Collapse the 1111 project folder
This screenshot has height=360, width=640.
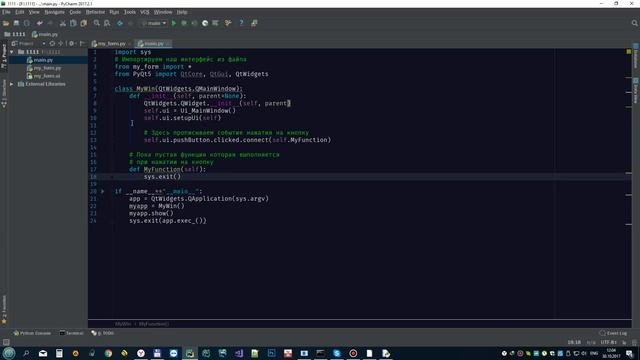(x=12, y=52)
